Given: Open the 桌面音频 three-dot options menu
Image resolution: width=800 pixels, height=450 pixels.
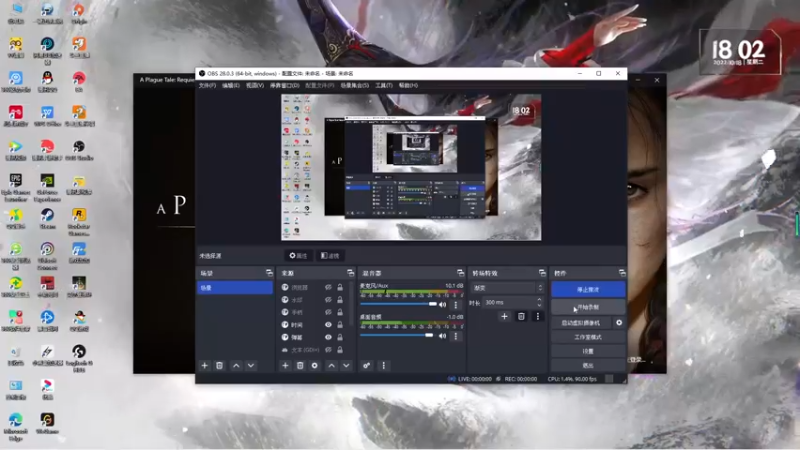Looking at the screenshot, I should 456,336.
